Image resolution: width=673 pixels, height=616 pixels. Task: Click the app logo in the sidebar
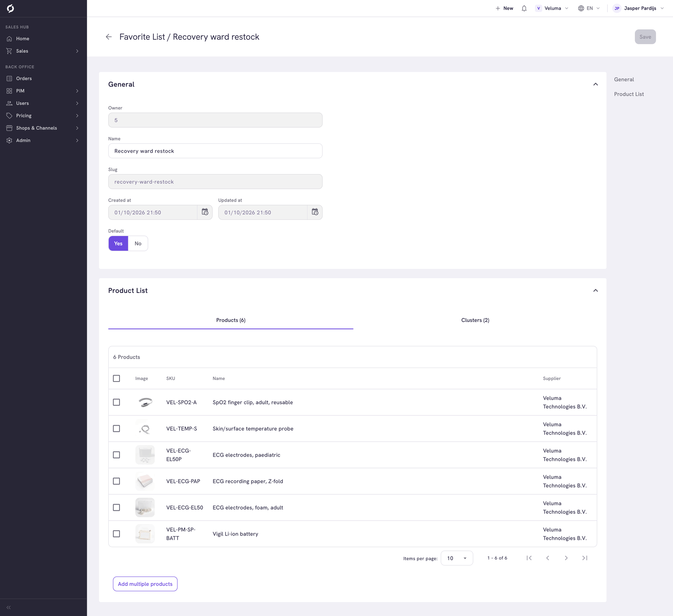(10, 8)
